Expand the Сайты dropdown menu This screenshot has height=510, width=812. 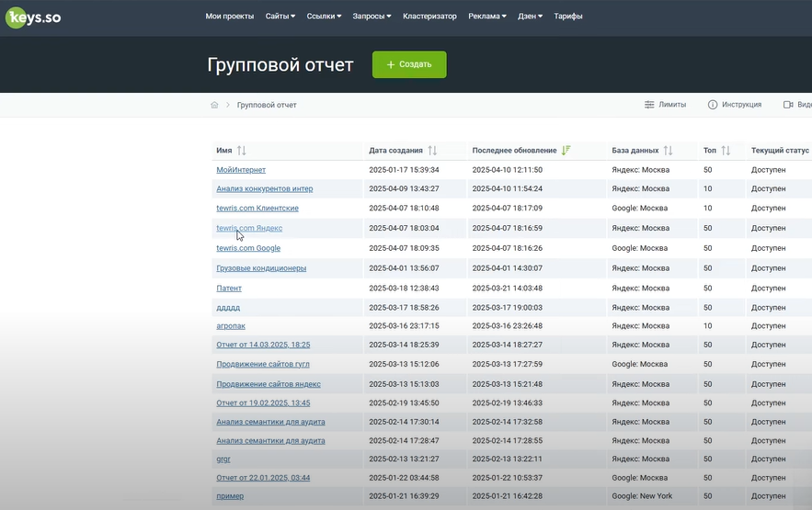[280, 16]
